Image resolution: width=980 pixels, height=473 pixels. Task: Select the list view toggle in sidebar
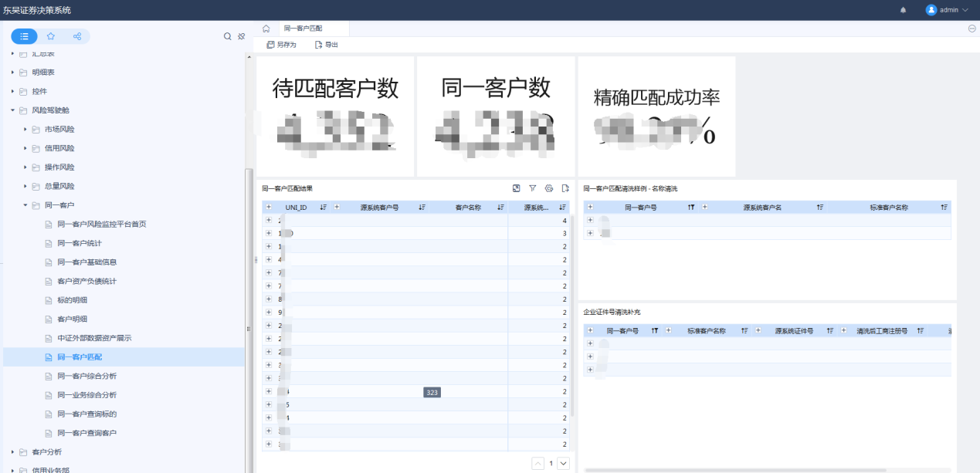(x=25, y=36)
